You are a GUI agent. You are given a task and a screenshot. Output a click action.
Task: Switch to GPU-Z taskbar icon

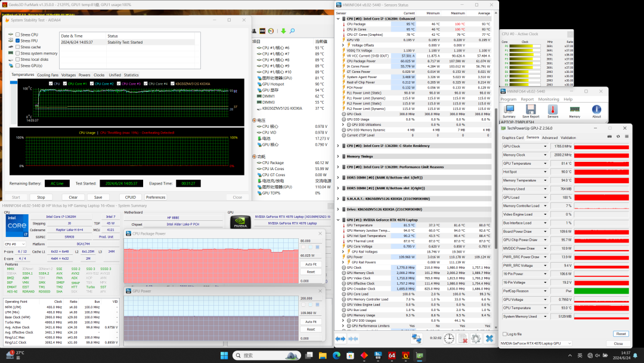(x=420, y=356)
